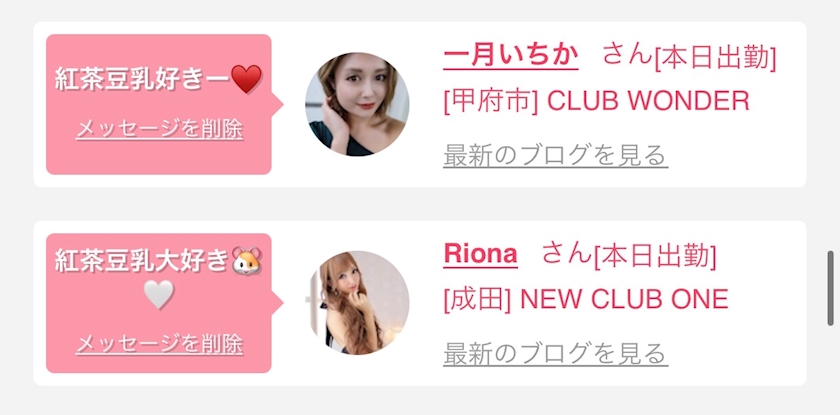Click [甲府市] CLUB WONDER venue text

596,101
